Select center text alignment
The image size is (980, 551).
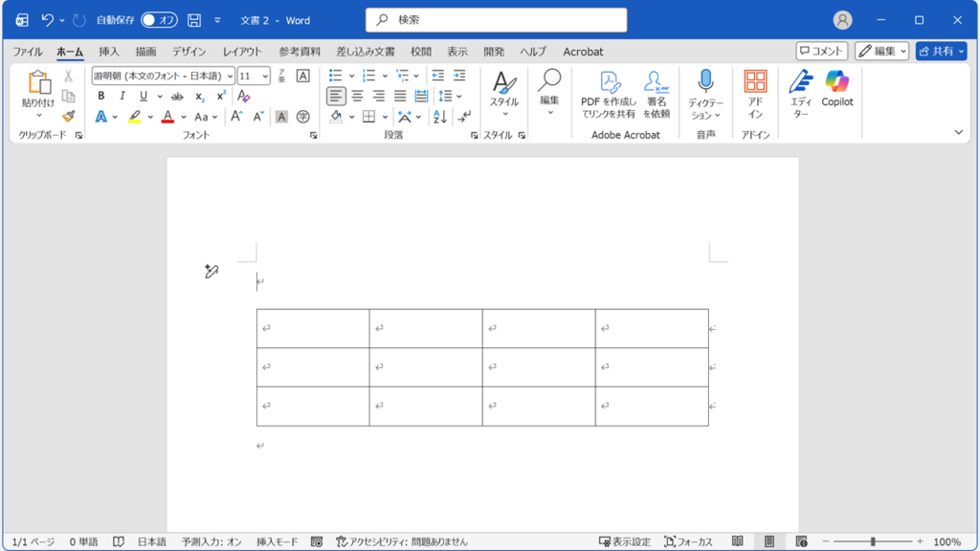coord(358,95)
